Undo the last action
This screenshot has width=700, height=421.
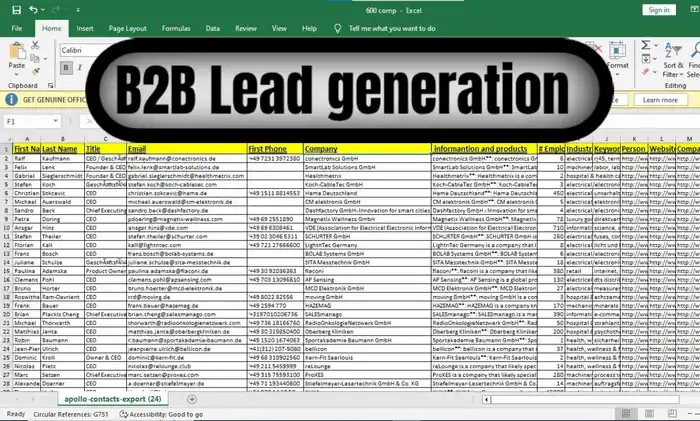(33, 9)
